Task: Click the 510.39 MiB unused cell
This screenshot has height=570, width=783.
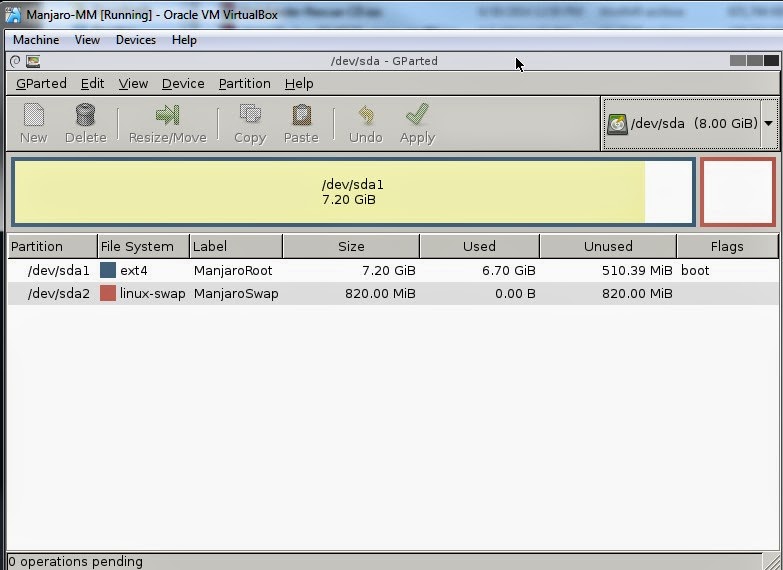Action: (x=637, y=270)
